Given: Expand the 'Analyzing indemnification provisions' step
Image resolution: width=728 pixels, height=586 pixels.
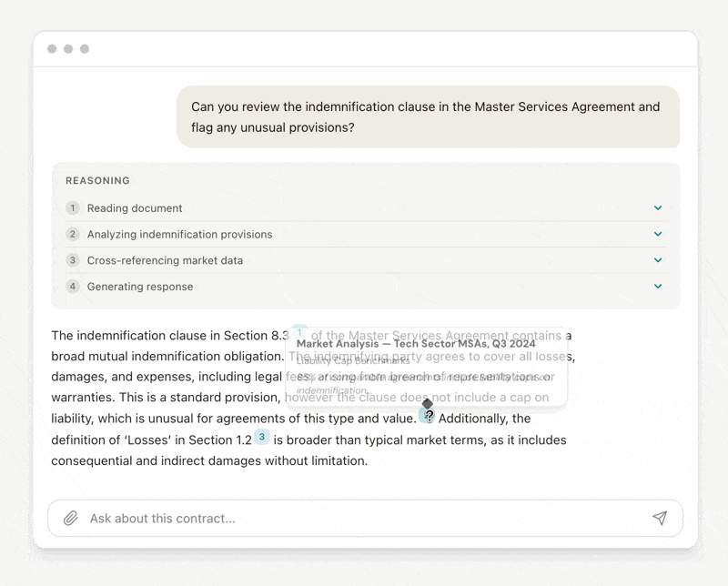Looking at the screenshot, I should click(657, 234).
